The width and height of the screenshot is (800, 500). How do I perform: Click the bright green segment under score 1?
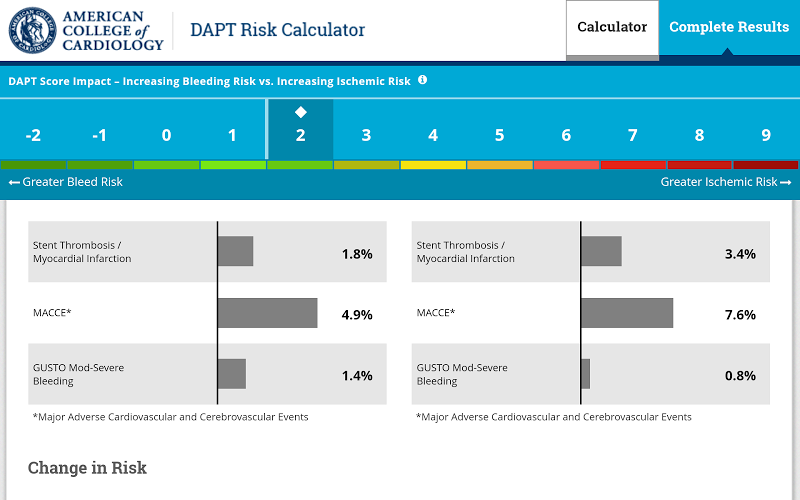tap(233, 165)
